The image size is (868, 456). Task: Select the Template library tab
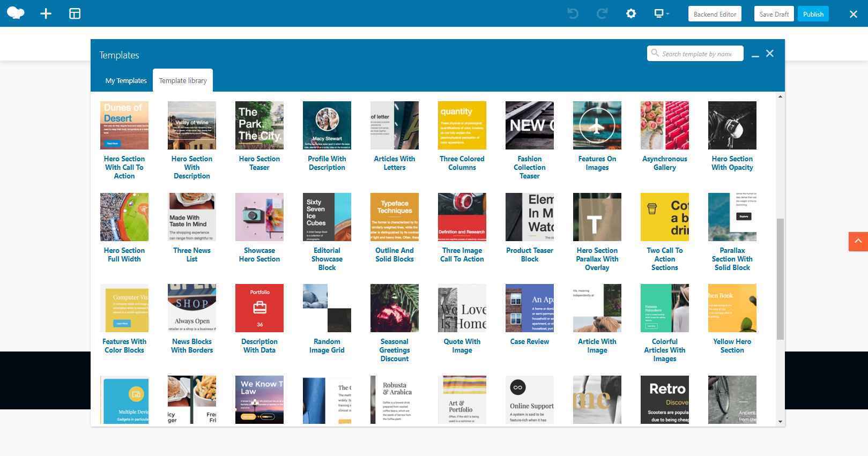point(183,80)
